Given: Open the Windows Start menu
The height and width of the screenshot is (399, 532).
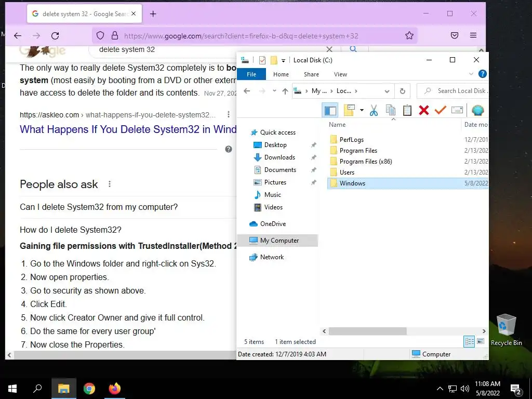Looking at the screenshot, I should coord(12,389).
